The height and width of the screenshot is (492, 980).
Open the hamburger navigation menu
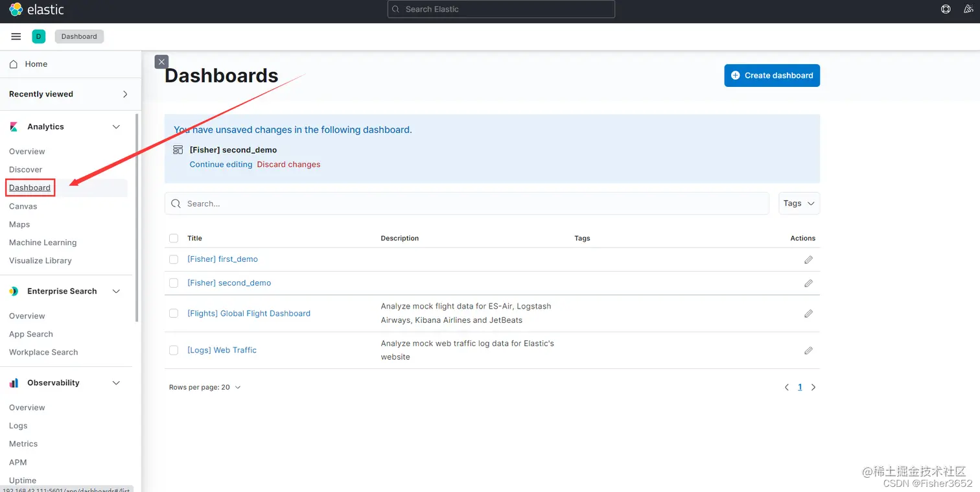[x=16, y=36]
